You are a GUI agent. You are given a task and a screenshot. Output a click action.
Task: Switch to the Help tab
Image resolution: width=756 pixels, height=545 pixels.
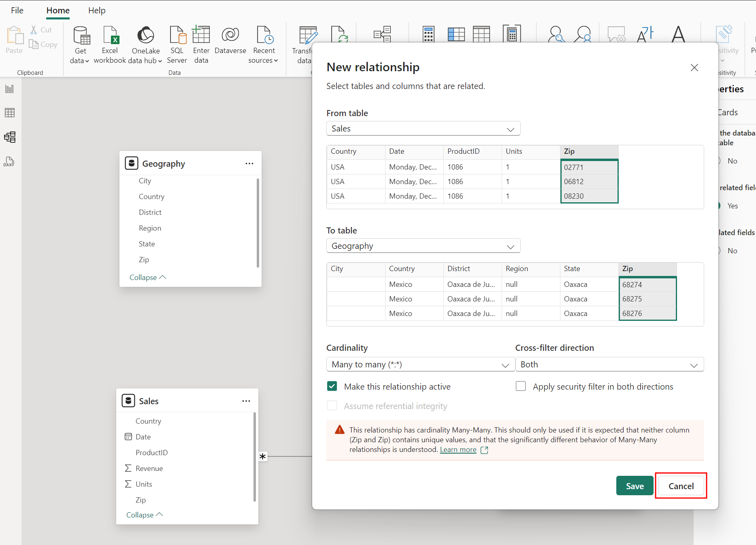(x=97, y=11)
